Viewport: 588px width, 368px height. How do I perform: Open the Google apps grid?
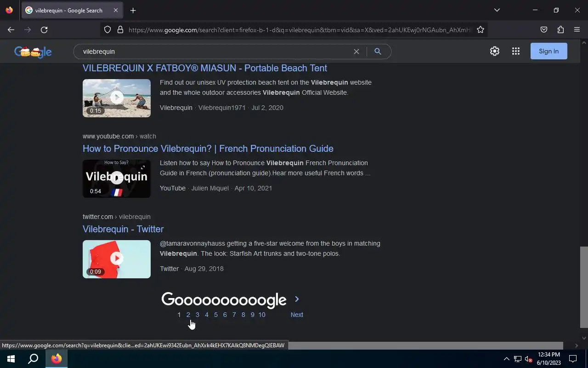click(x=516, y=51)
